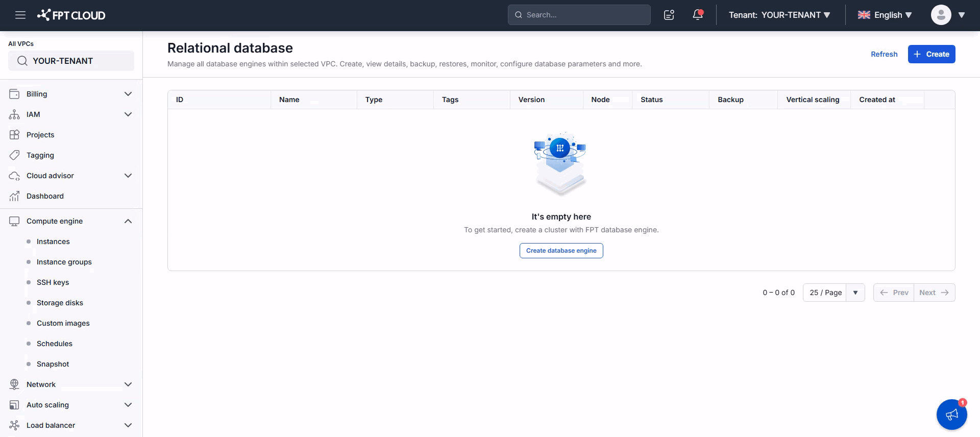
Task: Open Storage disks under Compute engine
Action: coord(60,303)
